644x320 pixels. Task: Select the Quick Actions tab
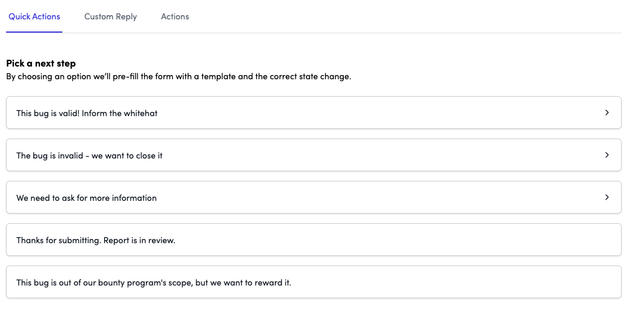pyautogui.click(x=34, y=16)
